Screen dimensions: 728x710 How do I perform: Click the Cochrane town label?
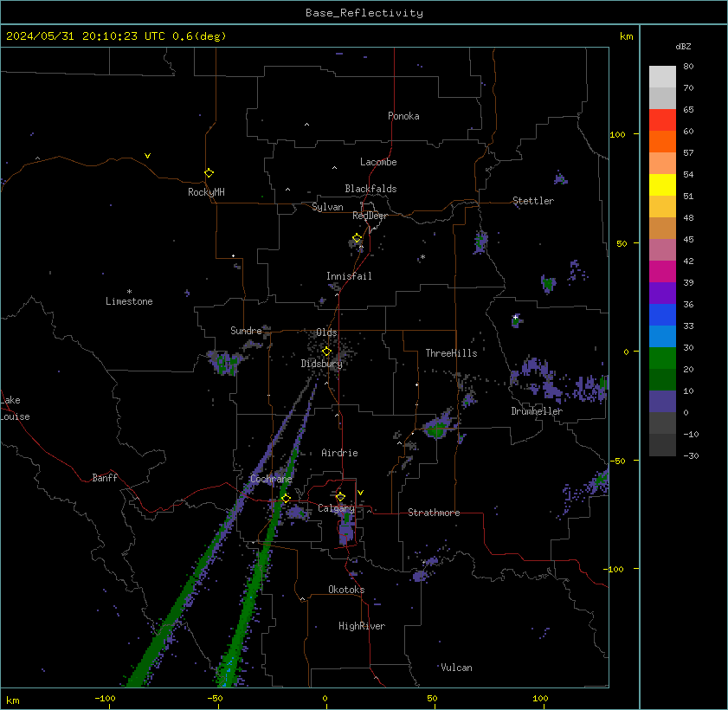(x=271, y=479)
